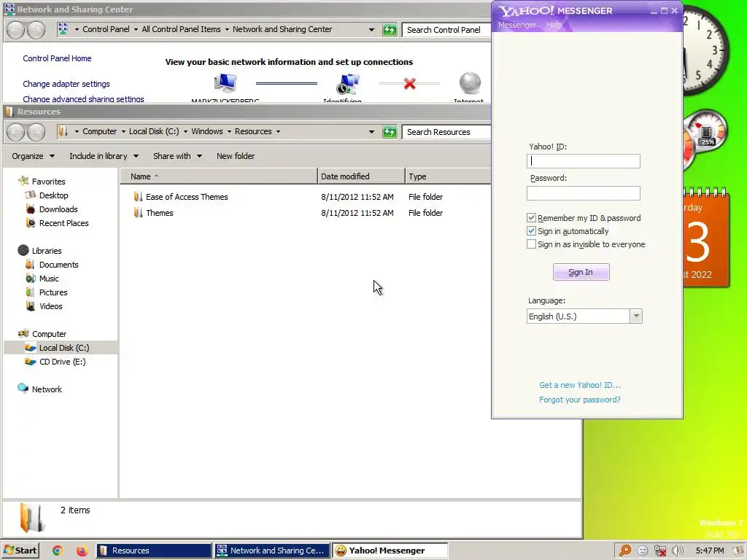Click Control Panel Home link
Viewport: 747px width, 560px height.
(x=57, y=58)
